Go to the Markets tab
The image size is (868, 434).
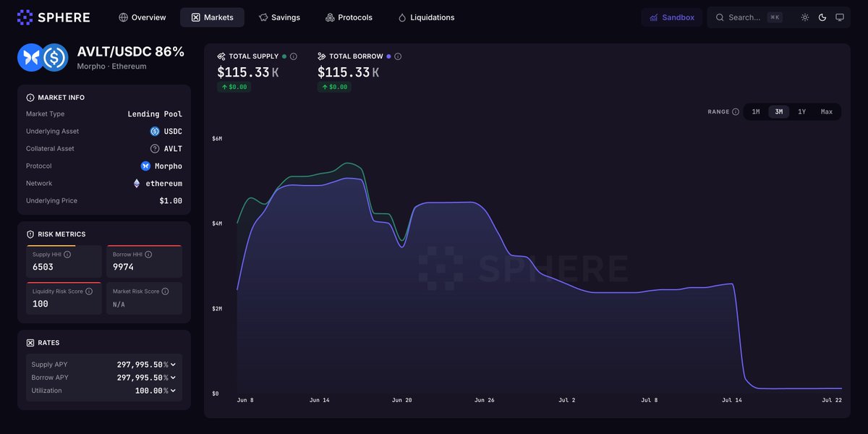coord(212,17)
